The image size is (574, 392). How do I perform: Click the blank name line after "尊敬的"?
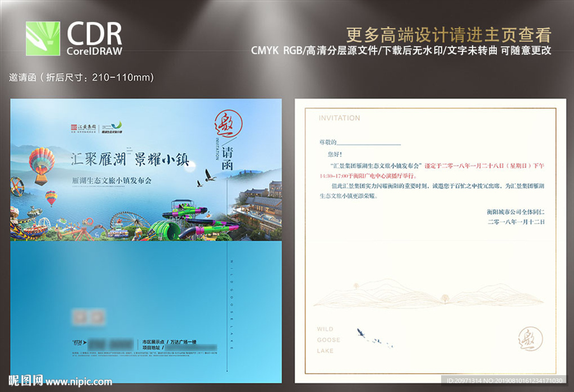click(369, 143)
